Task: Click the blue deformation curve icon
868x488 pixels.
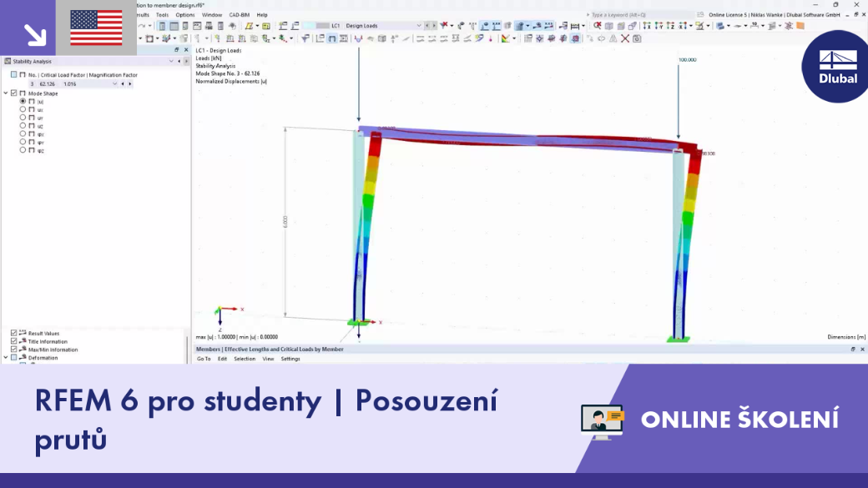Action: (358, 38)
